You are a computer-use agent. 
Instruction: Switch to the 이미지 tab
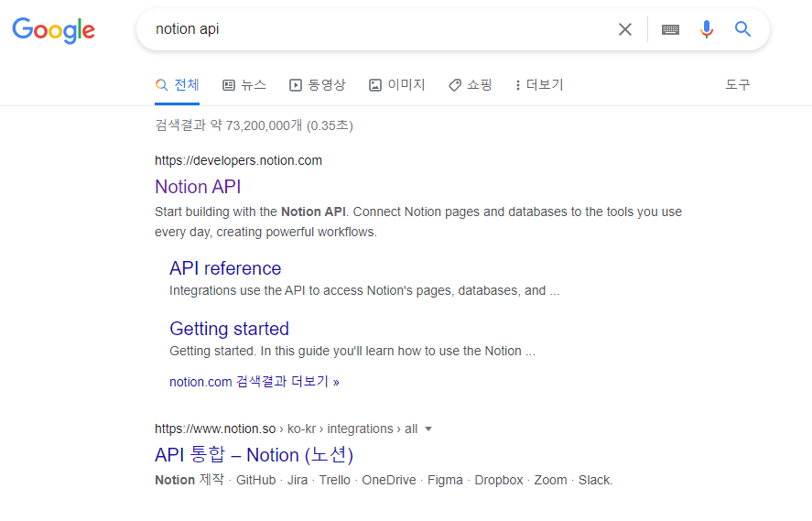396,85
